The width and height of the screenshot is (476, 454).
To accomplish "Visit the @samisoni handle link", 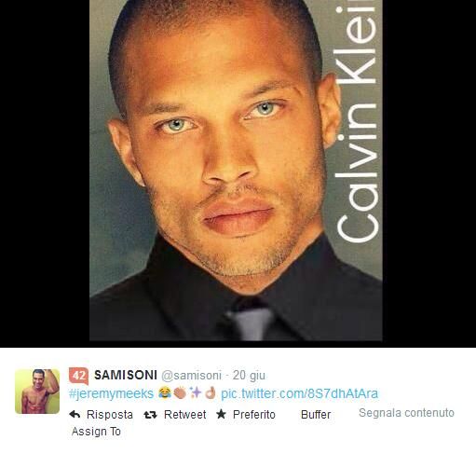I will [191, 376].
